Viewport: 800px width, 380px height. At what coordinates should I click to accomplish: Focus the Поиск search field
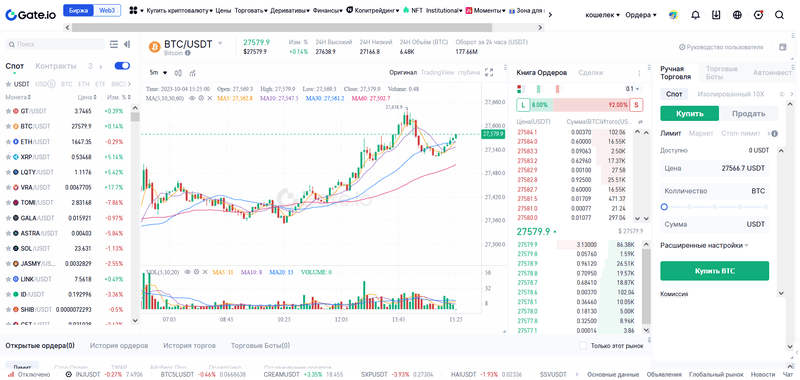55,44
